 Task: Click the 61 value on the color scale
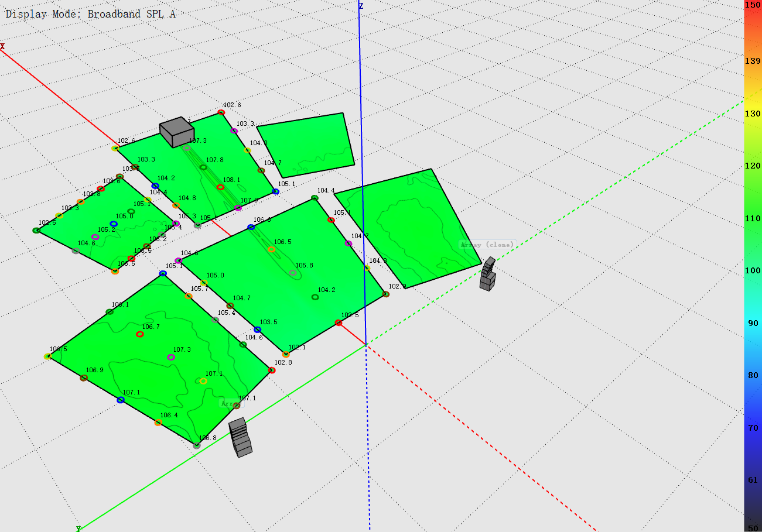click(753, 480)
